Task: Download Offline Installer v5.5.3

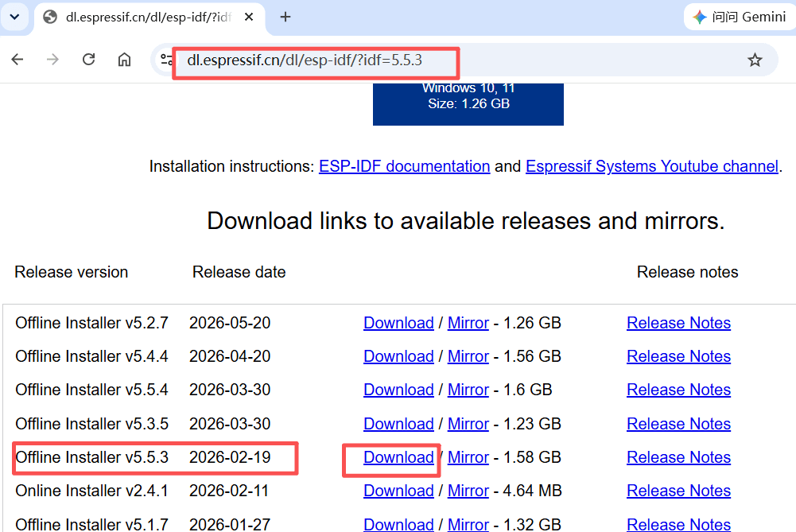Action: pyautogui.click(x=398, y=457)
